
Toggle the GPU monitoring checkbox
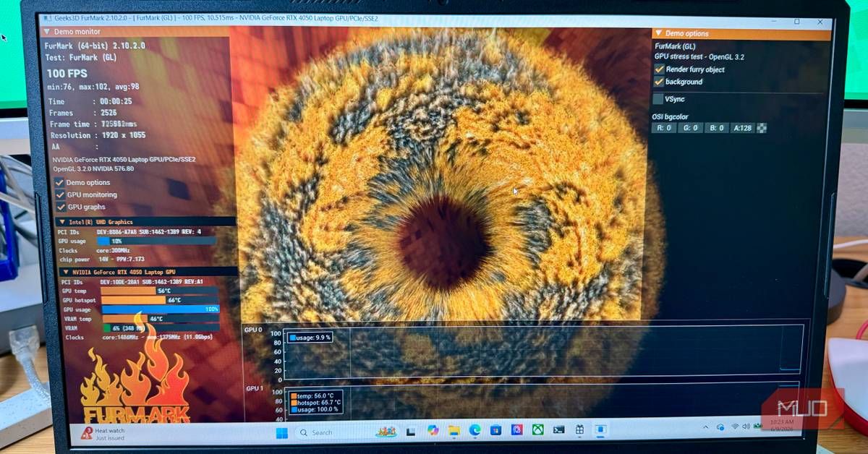pyautogui.click(x=60, y=194)
